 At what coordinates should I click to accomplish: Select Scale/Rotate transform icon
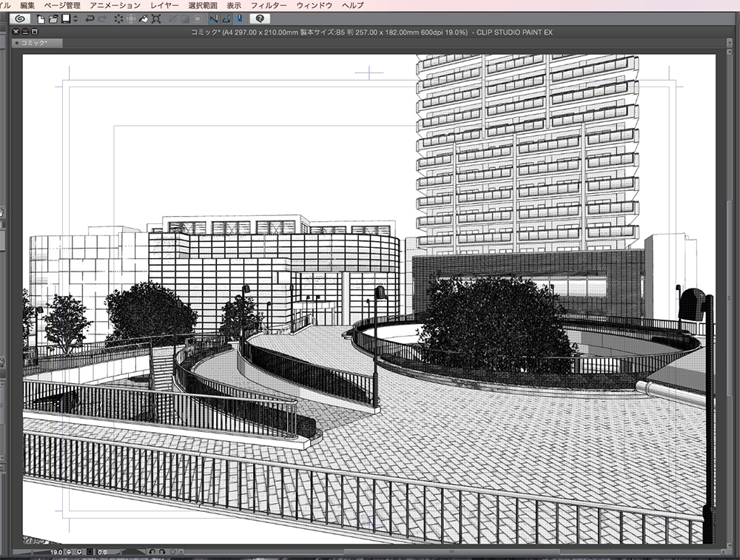coord(156,19)
